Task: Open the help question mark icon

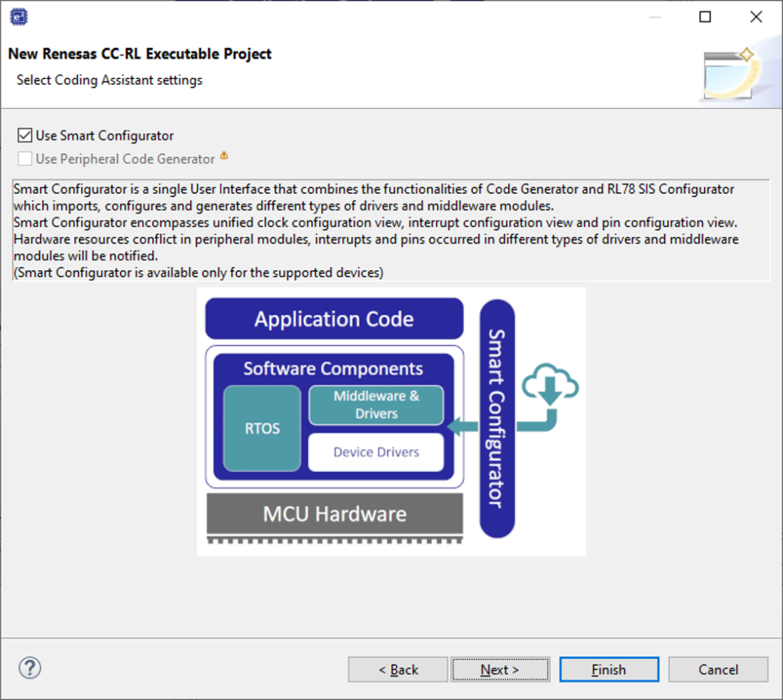Action: point(30,668)
